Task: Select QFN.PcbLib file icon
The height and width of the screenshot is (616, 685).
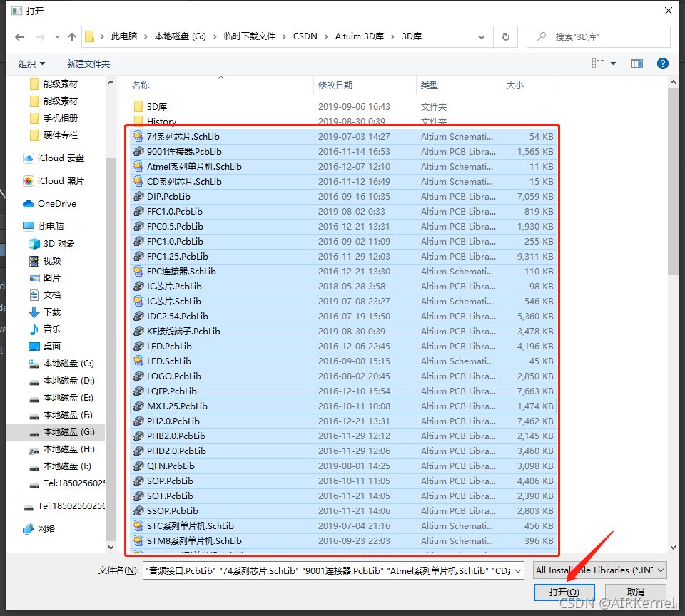Action: [138, 466]
